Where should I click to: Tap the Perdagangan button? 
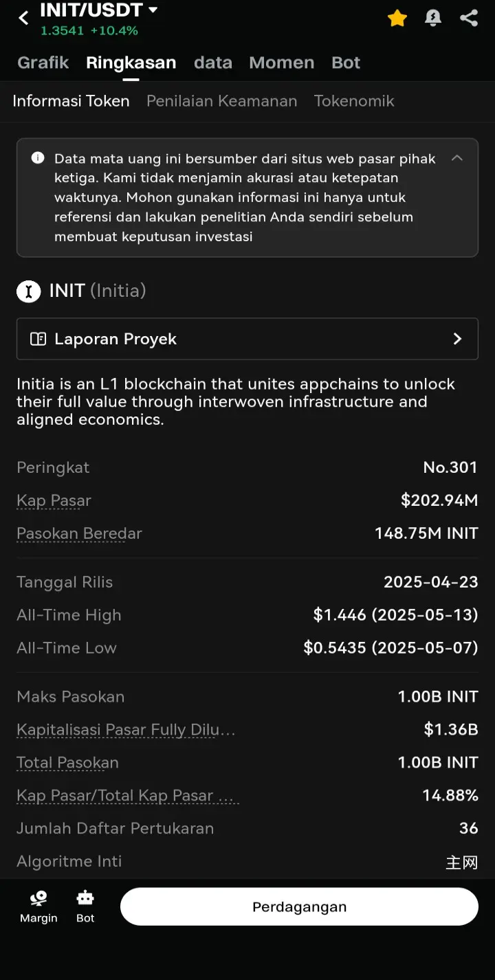pyautogui.click(x=299, y=906)
